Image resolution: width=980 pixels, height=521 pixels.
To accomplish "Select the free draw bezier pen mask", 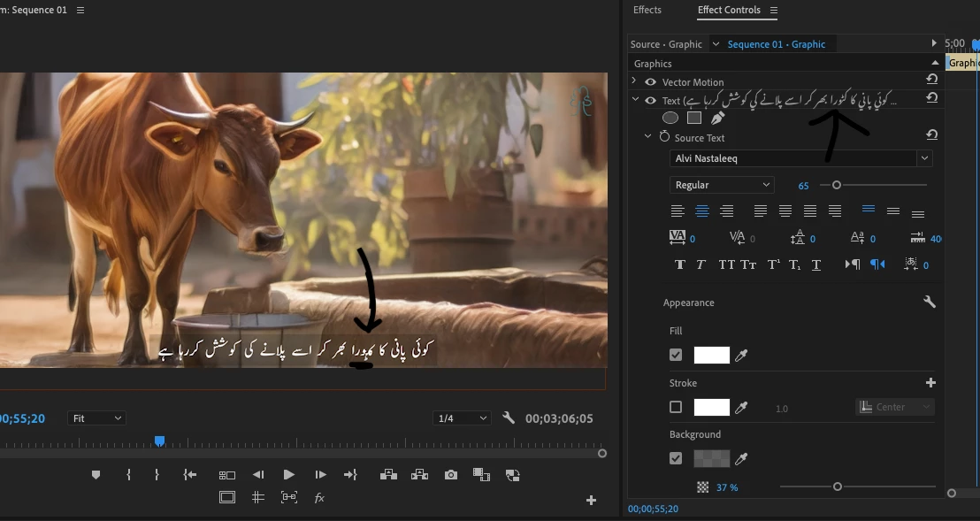I will tap(717, 118).
